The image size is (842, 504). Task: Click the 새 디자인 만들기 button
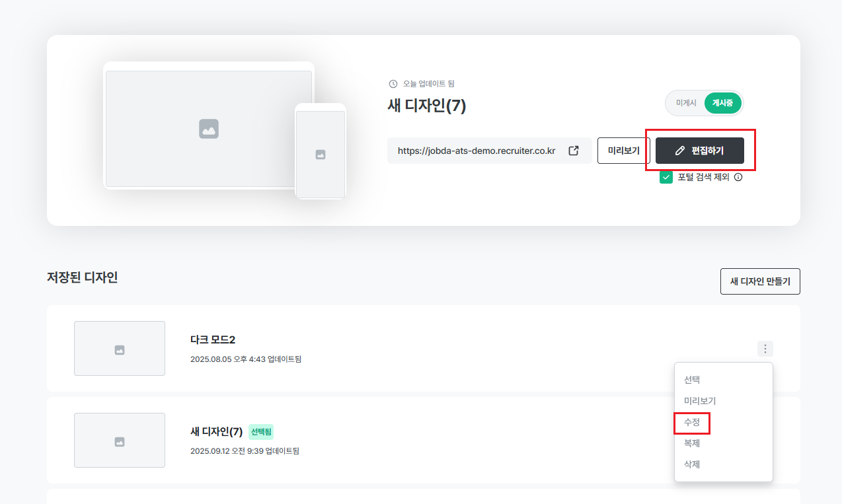tap(760, 281)
